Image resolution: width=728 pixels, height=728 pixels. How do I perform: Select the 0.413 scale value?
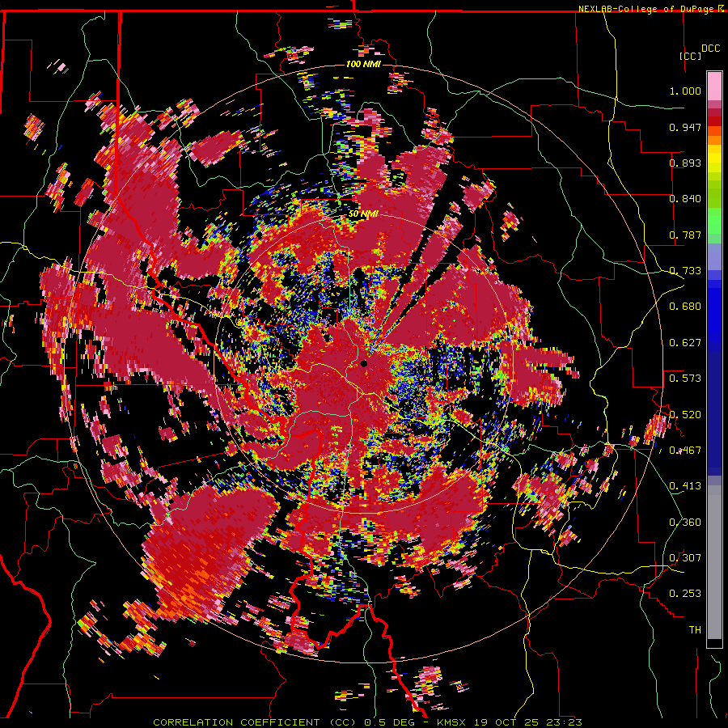point(685,486)
